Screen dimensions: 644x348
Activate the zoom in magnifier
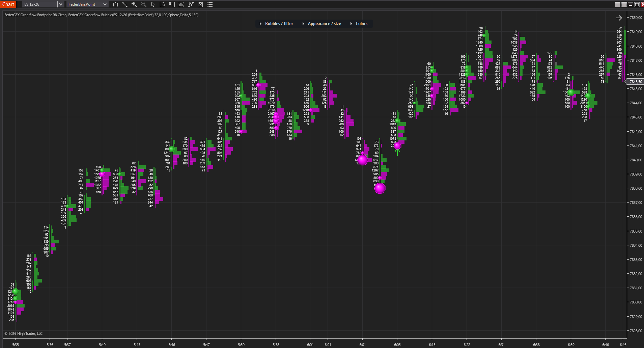[x=134, y=4]
